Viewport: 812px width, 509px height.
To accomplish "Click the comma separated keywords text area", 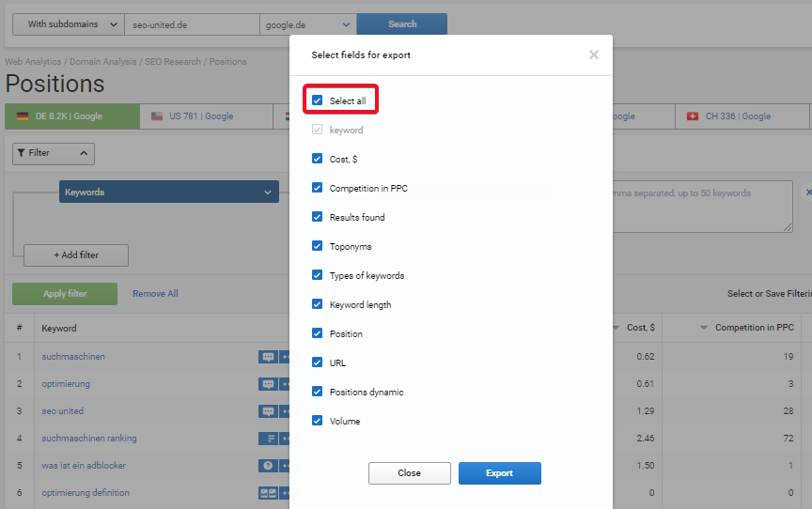I will [x=702, y=207].
